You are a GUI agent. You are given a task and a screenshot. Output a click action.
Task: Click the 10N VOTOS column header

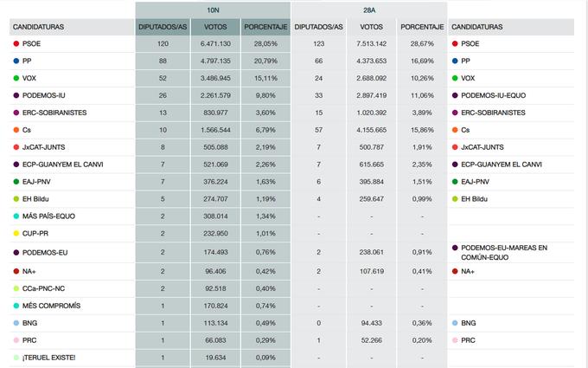pyautogui.click(x=215, y=27)
